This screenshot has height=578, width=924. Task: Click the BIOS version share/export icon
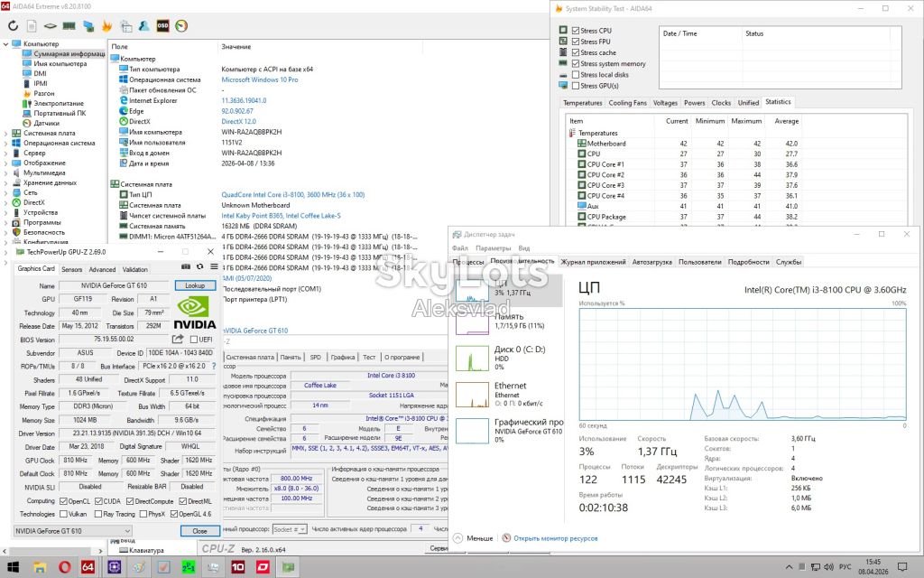pyautogui.click(x=178, y=340)
